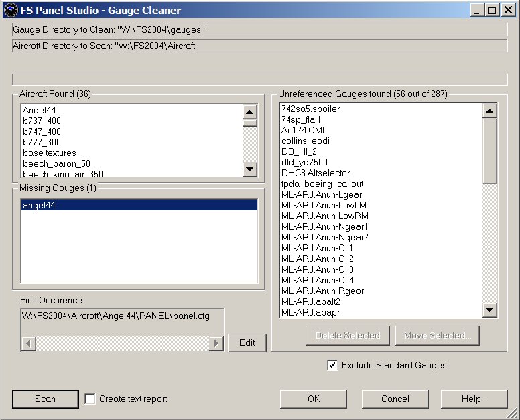Click right arrow of First Occurrence scrollbar

coord(216,344)
